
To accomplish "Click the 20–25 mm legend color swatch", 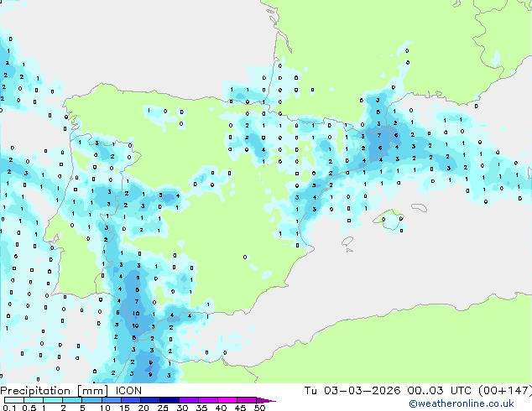I will tap(149, 400).
